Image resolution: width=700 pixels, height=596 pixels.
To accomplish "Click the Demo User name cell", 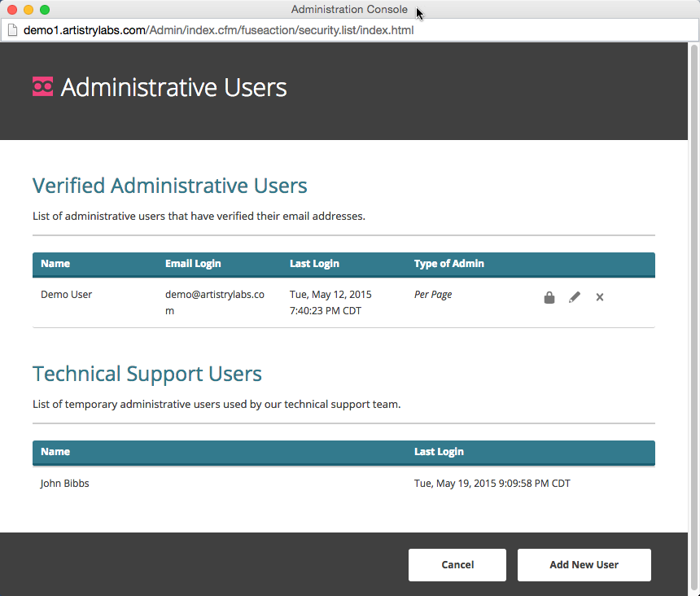I will tap(66, 295).
